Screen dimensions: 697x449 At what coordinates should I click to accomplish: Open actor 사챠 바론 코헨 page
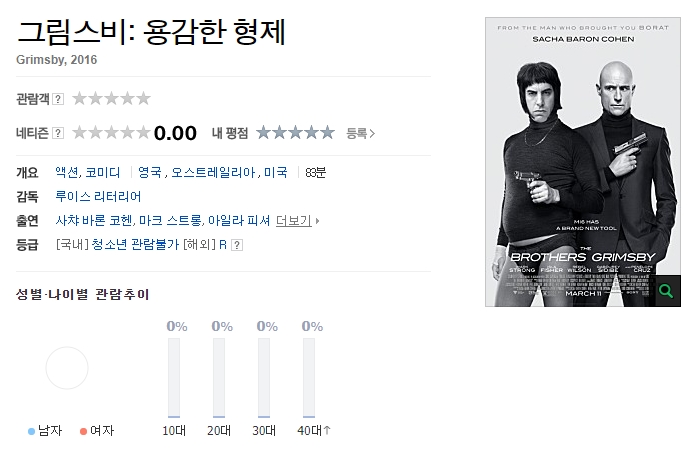coord(95,220)
